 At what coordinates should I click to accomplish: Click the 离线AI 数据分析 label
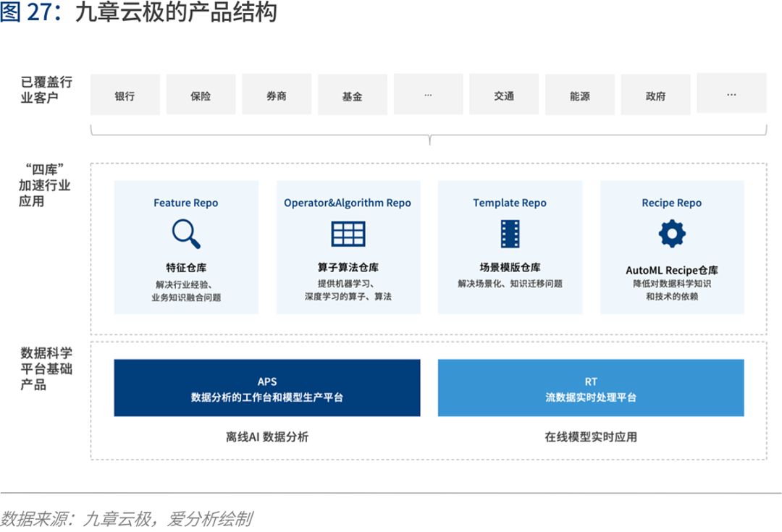tap(266, 436)
